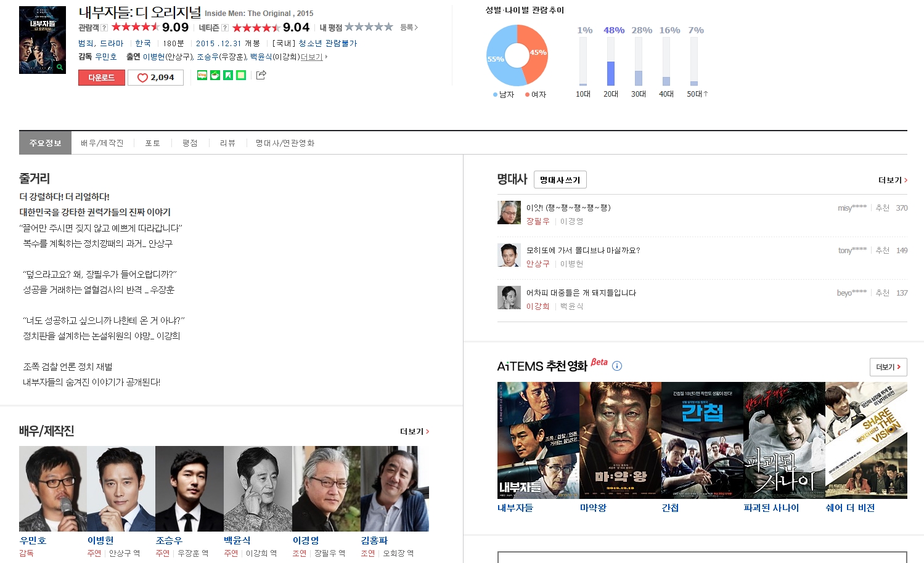The width and height of the screenshot is (924, 563).
Task: Click the question mark beside 관람객 rating
Action: (104, 28)
